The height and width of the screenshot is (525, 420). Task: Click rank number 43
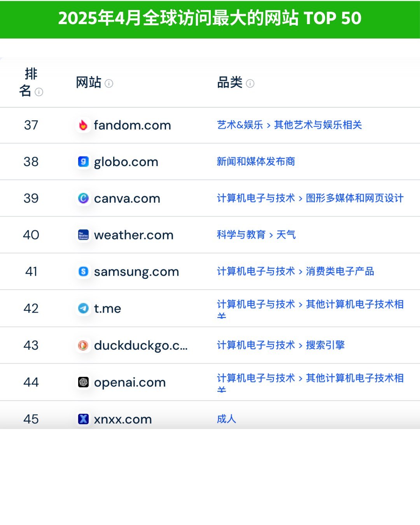point(31,345)
